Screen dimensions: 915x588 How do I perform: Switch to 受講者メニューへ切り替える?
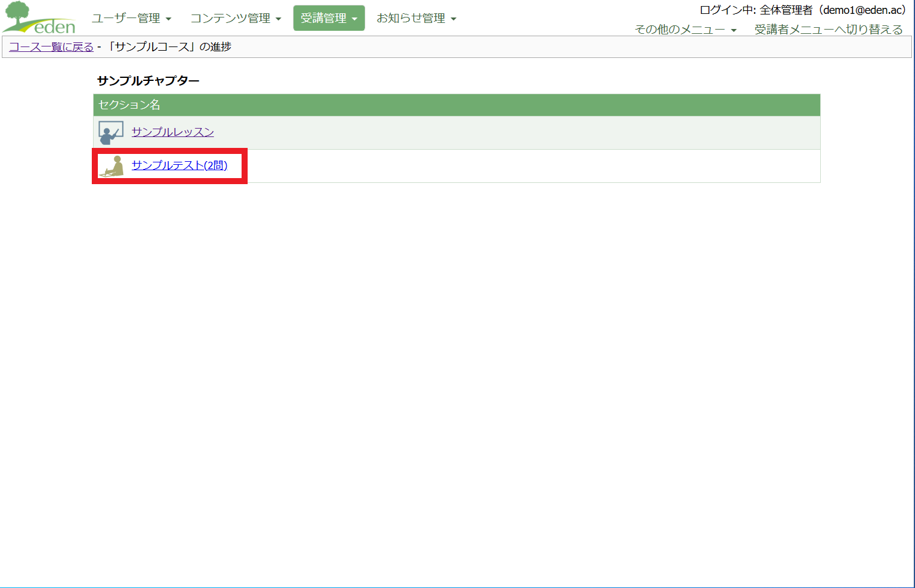coord(829,30)
